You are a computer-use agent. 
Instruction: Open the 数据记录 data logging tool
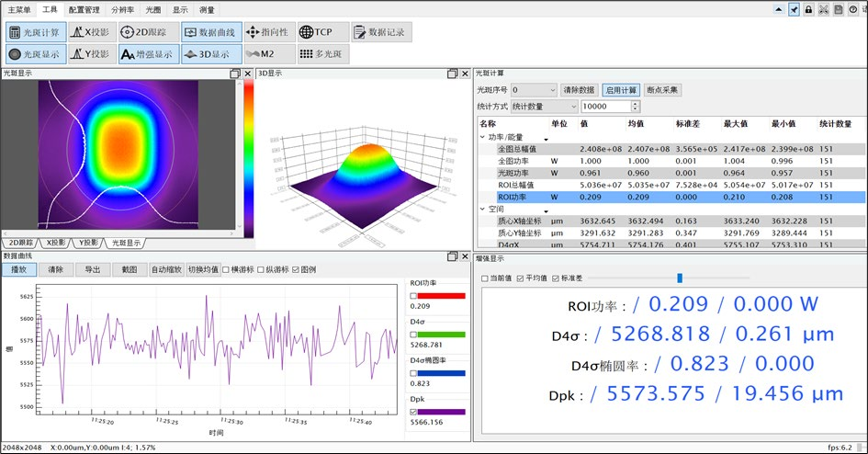tap(382, 32)
